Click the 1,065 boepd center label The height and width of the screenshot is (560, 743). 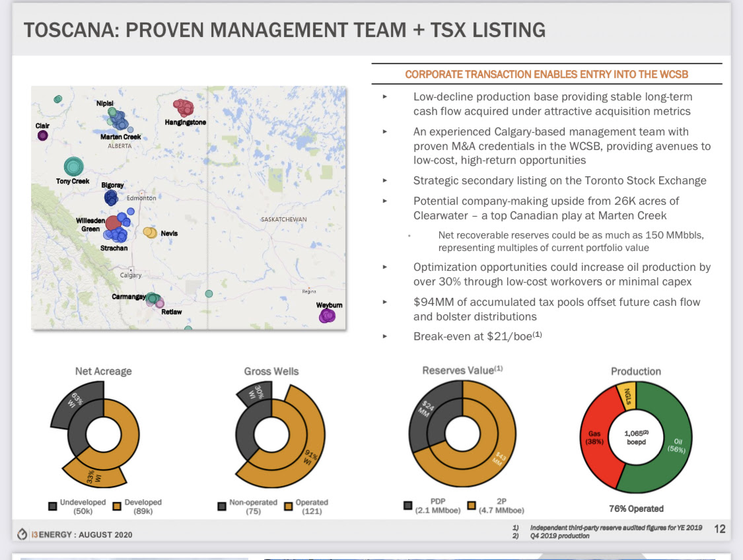point(636,437)
